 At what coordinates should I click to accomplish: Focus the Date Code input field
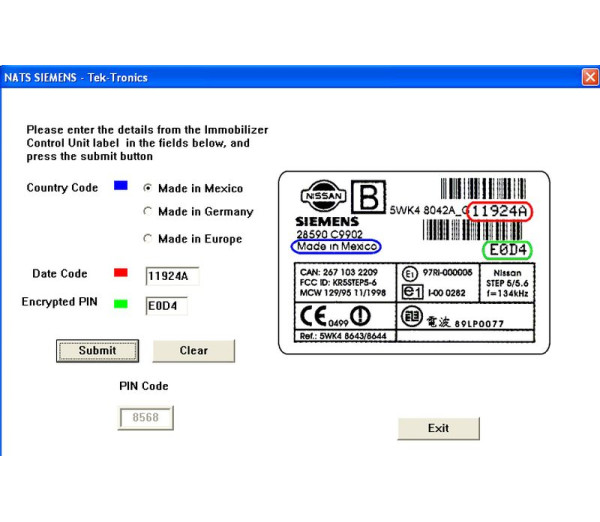(174, 277)
